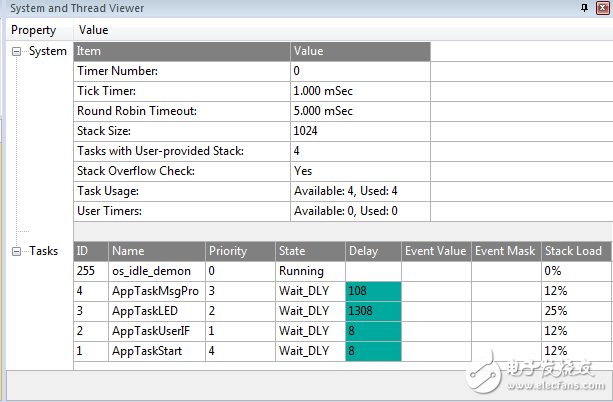Click the Priority column header
The width and height of the screenshot is (613, 402).
coord(240,251)
